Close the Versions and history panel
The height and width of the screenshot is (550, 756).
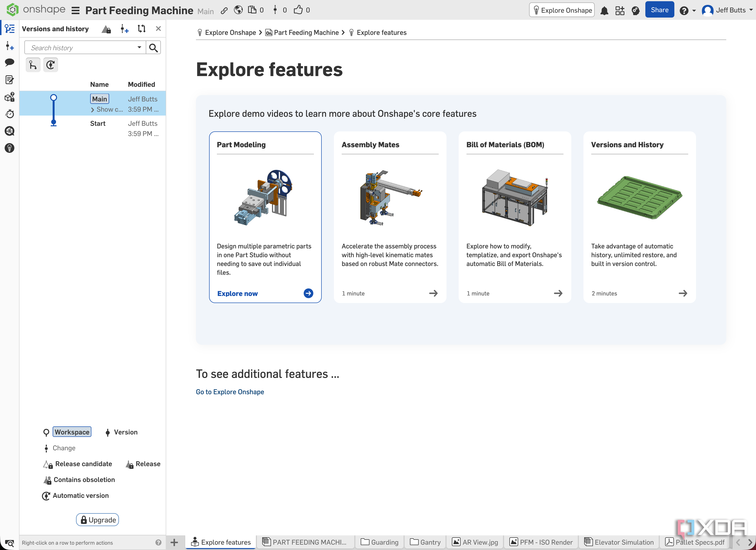pos(158,29)
